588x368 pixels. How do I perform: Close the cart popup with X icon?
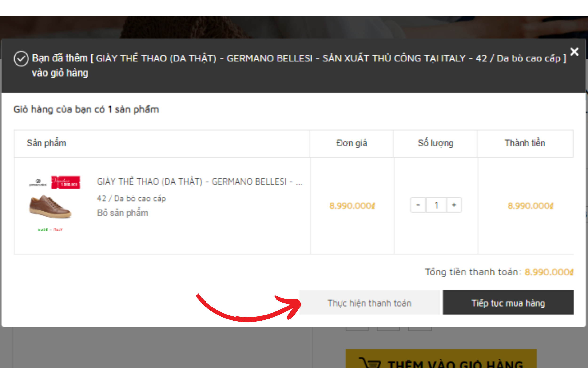pyautogui.click(x=574, y=52)
